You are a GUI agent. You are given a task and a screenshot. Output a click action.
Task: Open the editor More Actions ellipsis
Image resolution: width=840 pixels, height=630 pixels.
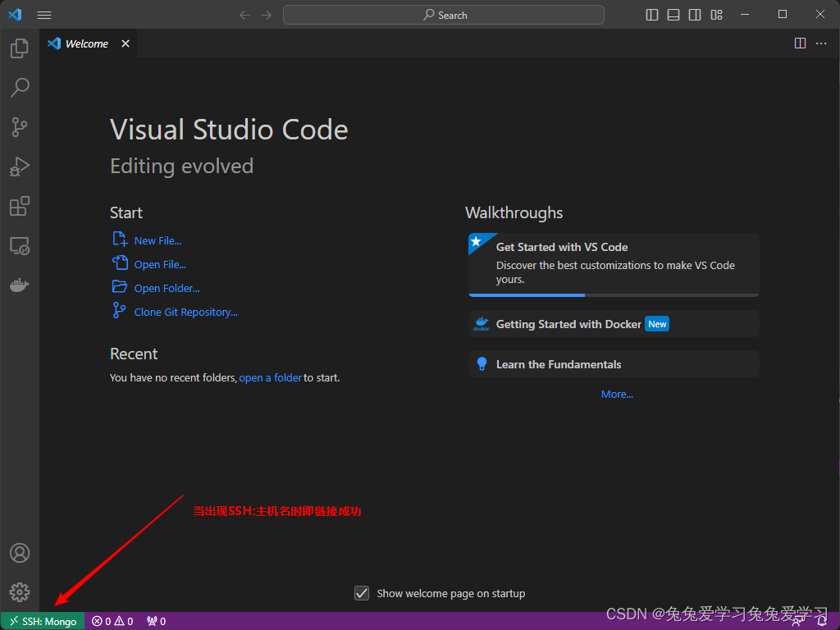(820, 43)
